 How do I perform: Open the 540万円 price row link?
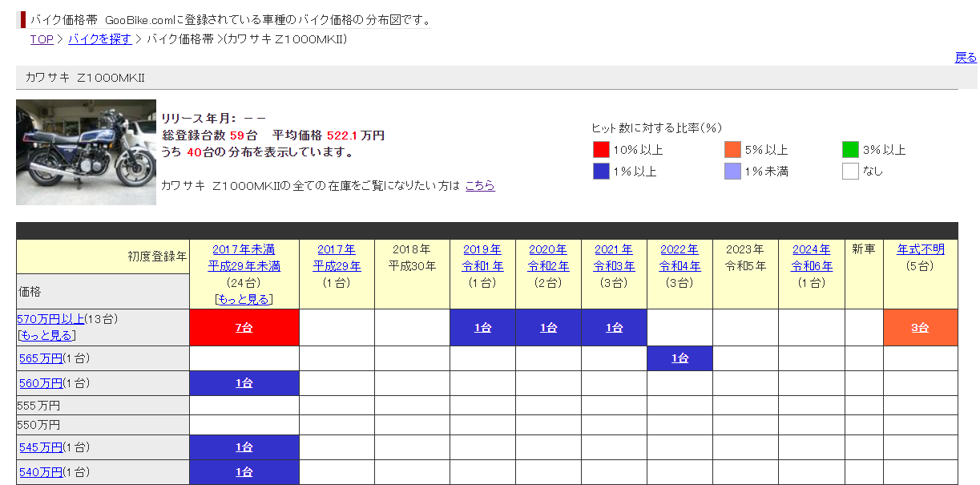pyautogui.click(x=41, y=472)
